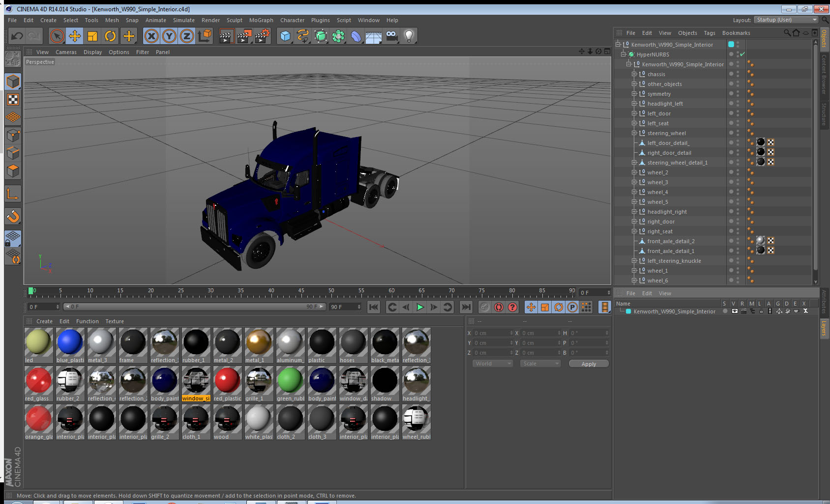The width and height of the screenshot is (830, 504).
Task: Activate the Scale tool in top toolbar
Action: click(92, 36)
